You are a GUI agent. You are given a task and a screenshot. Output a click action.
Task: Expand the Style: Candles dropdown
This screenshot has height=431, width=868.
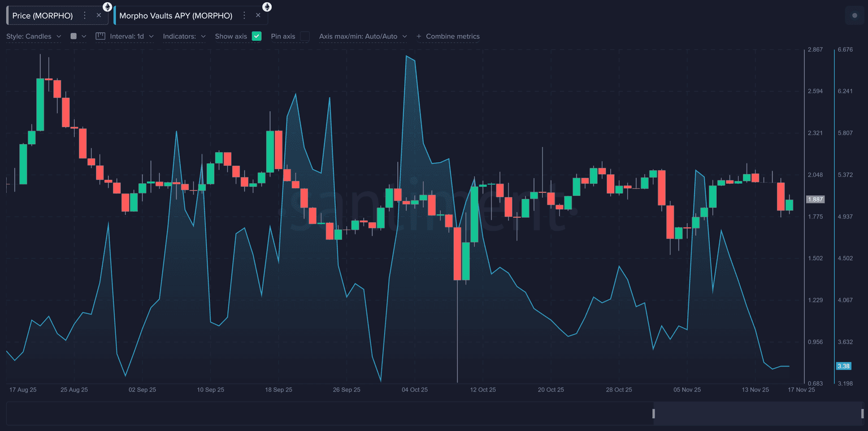(34, 36)
